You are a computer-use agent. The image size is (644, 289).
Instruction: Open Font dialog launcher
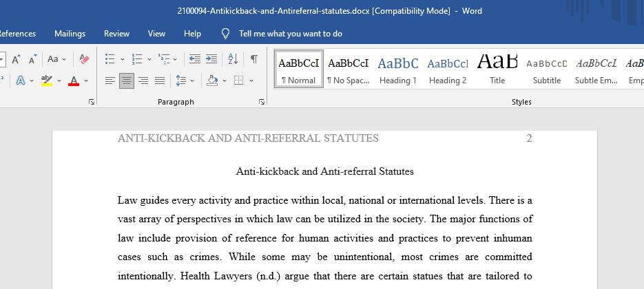click(x=92, y=102)
